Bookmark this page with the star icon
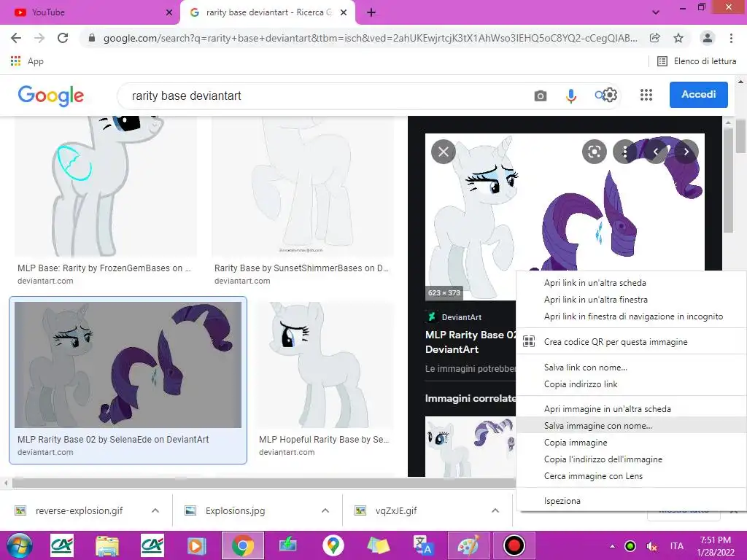747x560 pixels. 678,38
